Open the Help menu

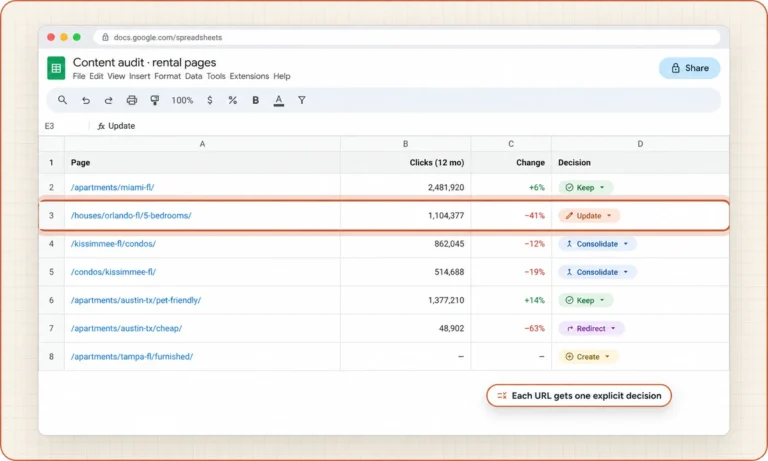[282, 76]
